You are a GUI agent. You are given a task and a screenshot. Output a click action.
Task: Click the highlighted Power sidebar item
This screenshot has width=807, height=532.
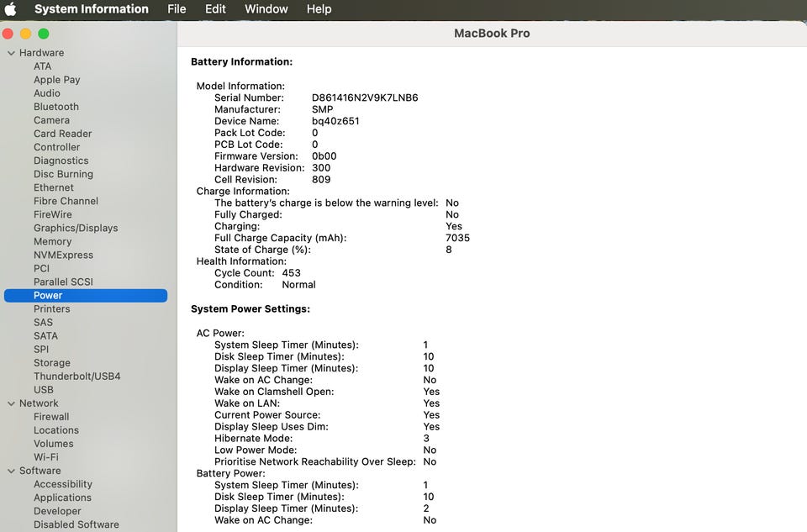pyautogui.click(x=86, y=295)
